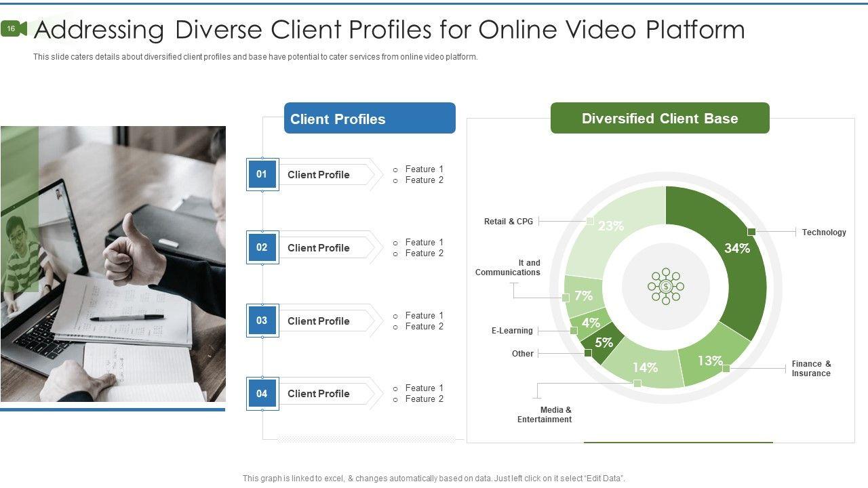Select the 01 numbered box
Screen dimensions: 868x488
click(x=262, y=174)
